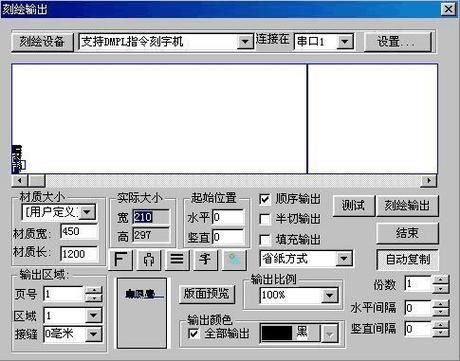This screenshot has width=460, height=361.
Task: Open the 100% output ratio dropdown
Action: click(x=329, y=295)
